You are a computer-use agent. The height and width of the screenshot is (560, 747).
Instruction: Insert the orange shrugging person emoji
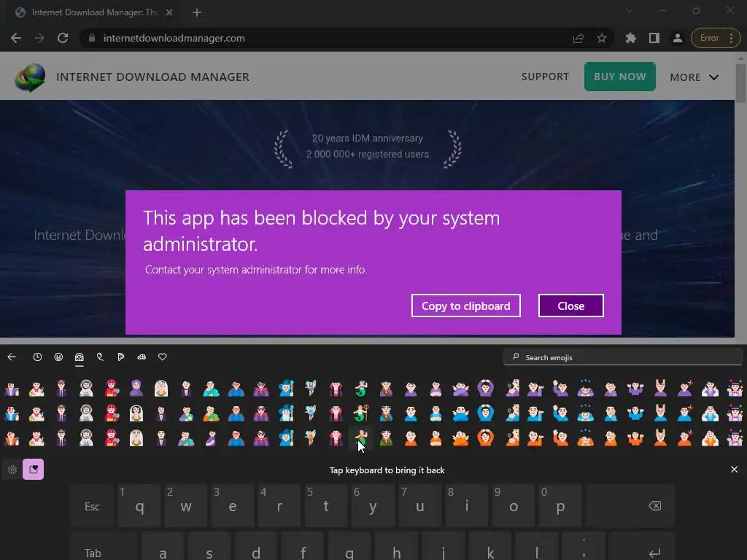635,437
